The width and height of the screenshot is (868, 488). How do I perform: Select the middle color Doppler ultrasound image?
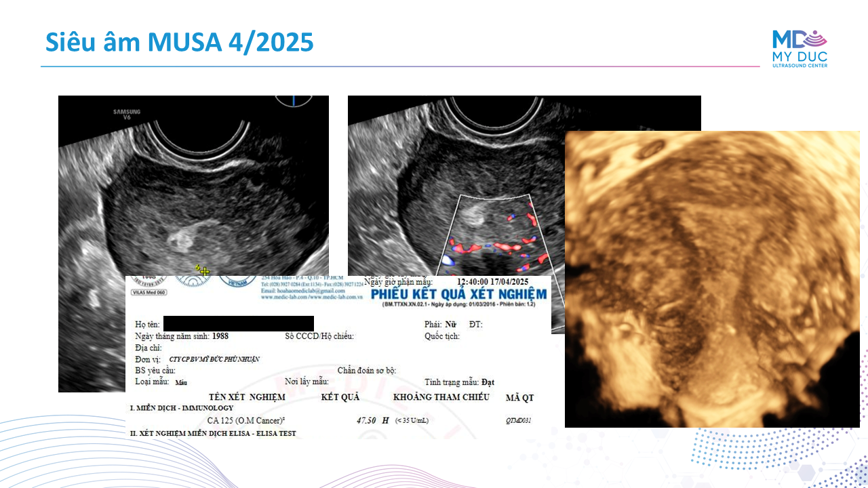click(524, 214)
